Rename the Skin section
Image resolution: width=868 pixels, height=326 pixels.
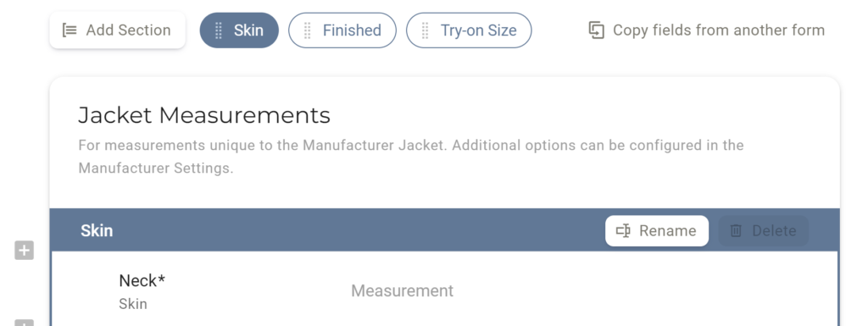coord(657,231)
